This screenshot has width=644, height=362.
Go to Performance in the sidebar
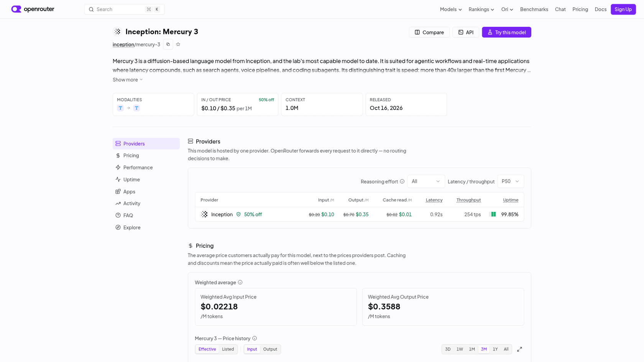pyautogui.click(x=146, y=167)
